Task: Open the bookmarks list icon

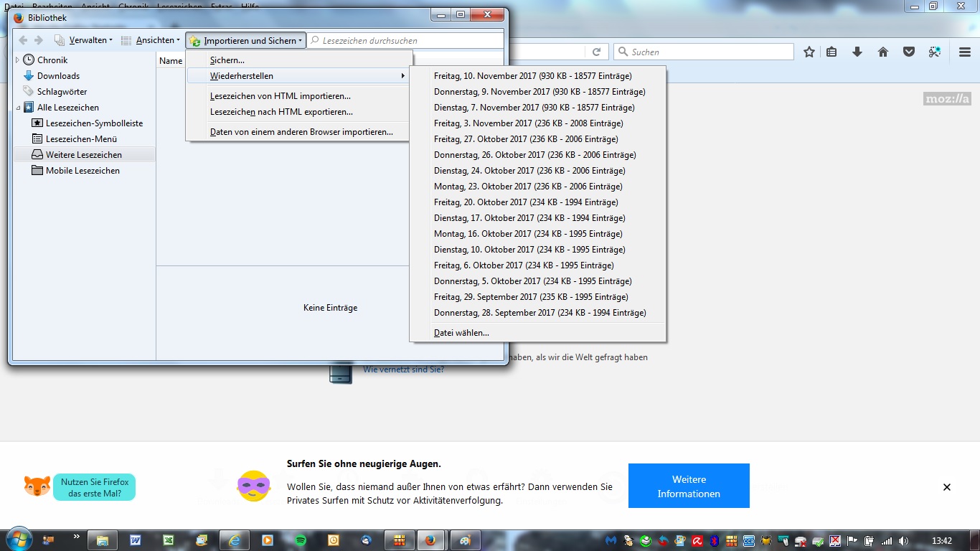Action: [x=831, y=52]
